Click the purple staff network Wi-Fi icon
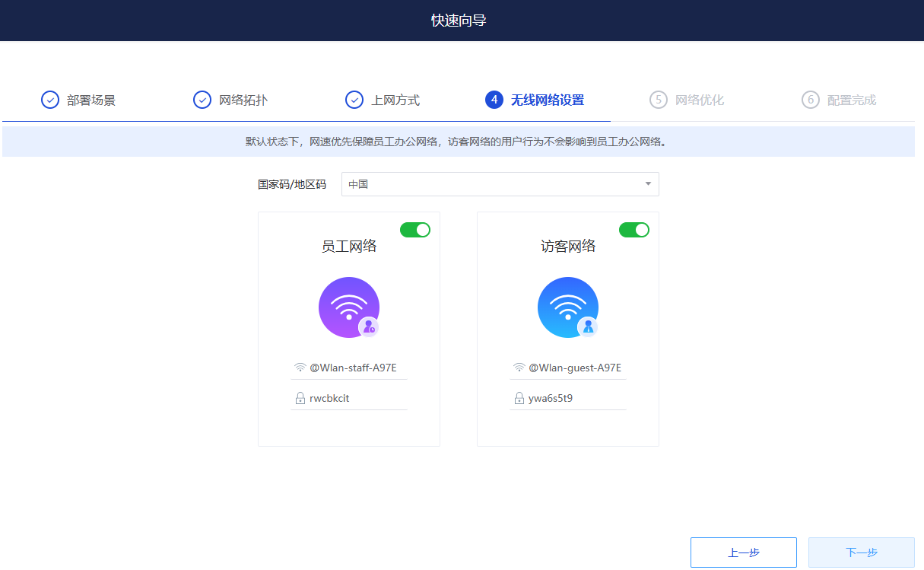The height and width of the screenshot is (570, 924). tap(348, 307)
